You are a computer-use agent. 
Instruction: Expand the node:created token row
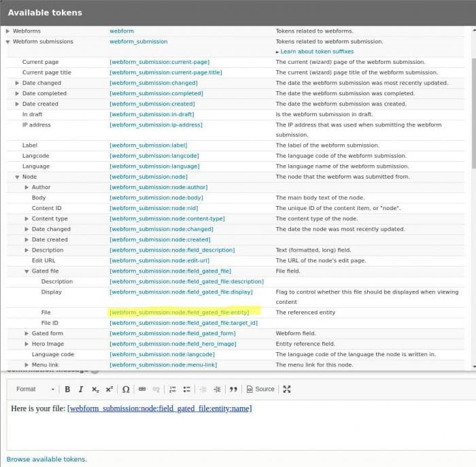[27, 240]
